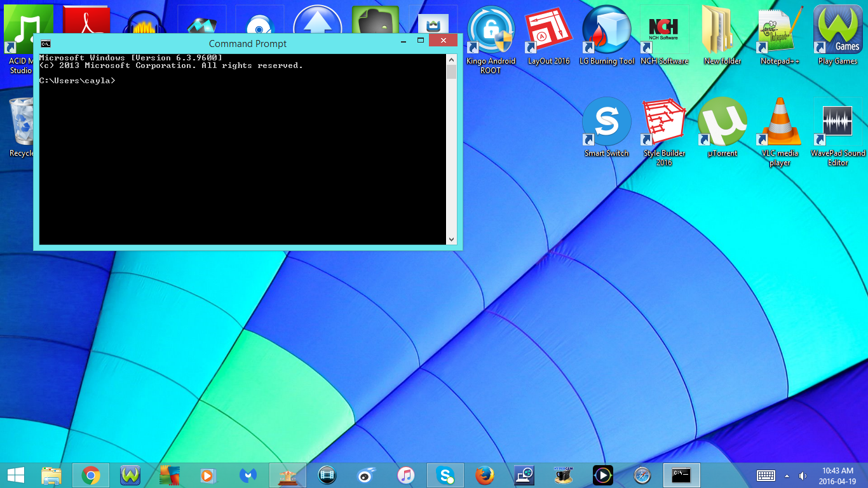This screenshot has width=868, height=488.
Task: Launch Firefox from the taskbar
Action: point(485,475)
